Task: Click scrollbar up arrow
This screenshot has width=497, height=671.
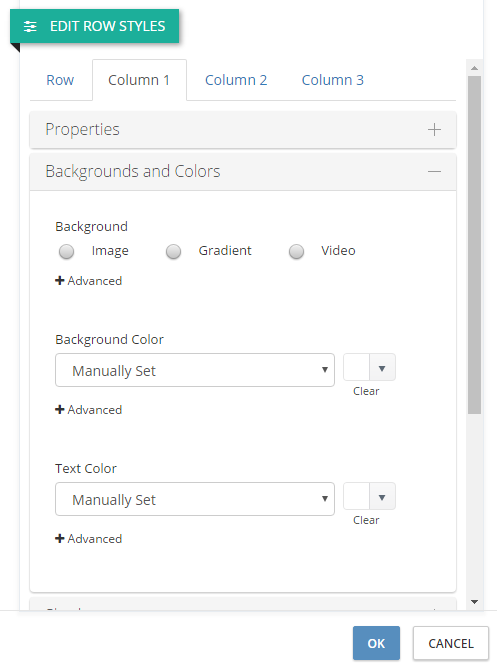Action: coord(474,68)
